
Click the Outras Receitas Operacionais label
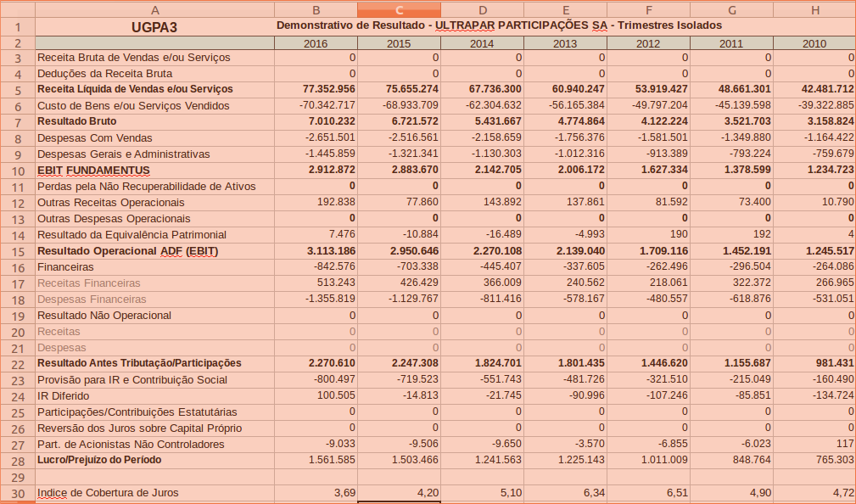coord(111,203)
